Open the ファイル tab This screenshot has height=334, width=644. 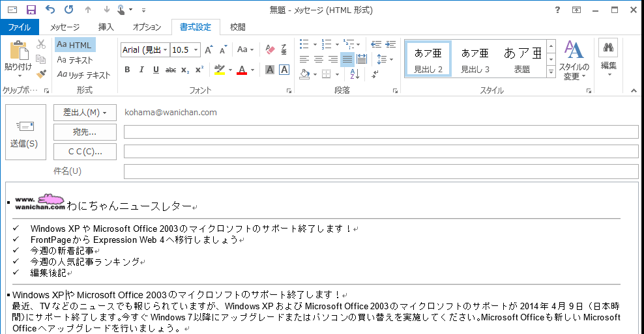click(20, 27)
